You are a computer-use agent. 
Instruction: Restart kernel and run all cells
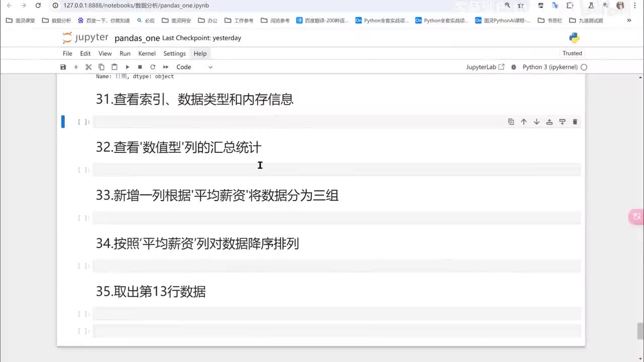[x=166, y=67]
